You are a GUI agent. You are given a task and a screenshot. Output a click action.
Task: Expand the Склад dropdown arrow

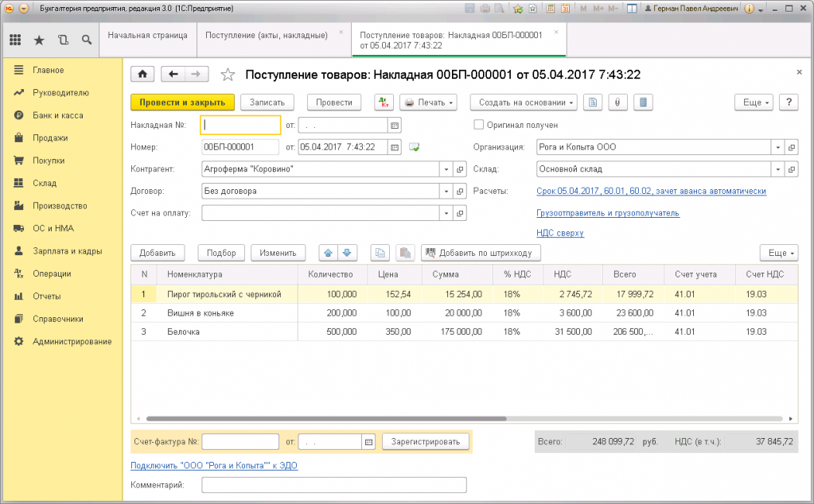(777, 169)
